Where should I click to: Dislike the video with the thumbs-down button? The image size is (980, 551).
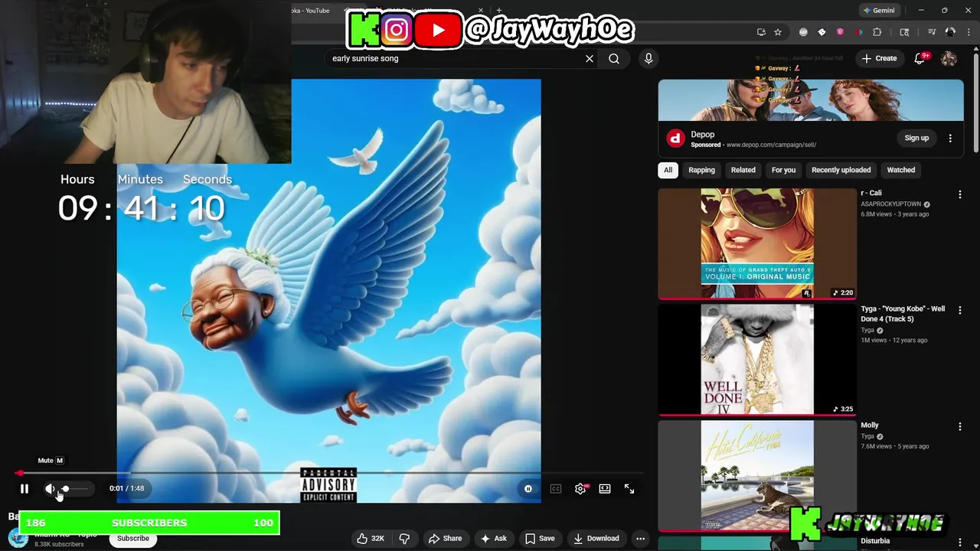tap(404, 538)
